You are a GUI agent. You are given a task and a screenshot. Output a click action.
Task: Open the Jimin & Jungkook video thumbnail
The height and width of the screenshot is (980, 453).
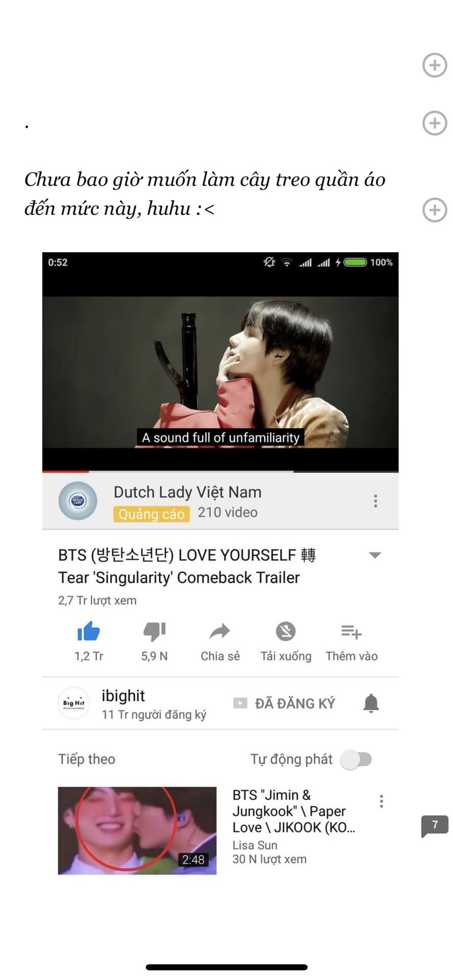click(137, 830)
